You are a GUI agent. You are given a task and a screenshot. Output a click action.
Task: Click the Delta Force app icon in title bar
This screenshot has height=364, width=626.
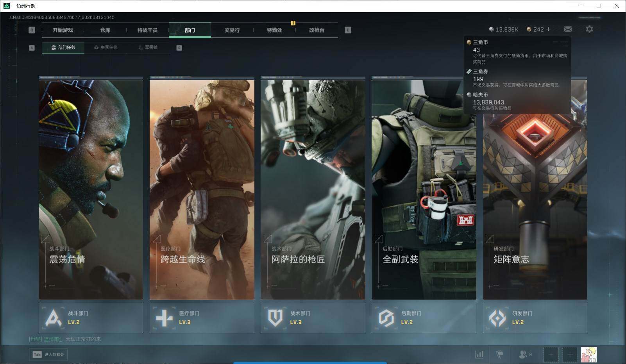click(6, 6)
